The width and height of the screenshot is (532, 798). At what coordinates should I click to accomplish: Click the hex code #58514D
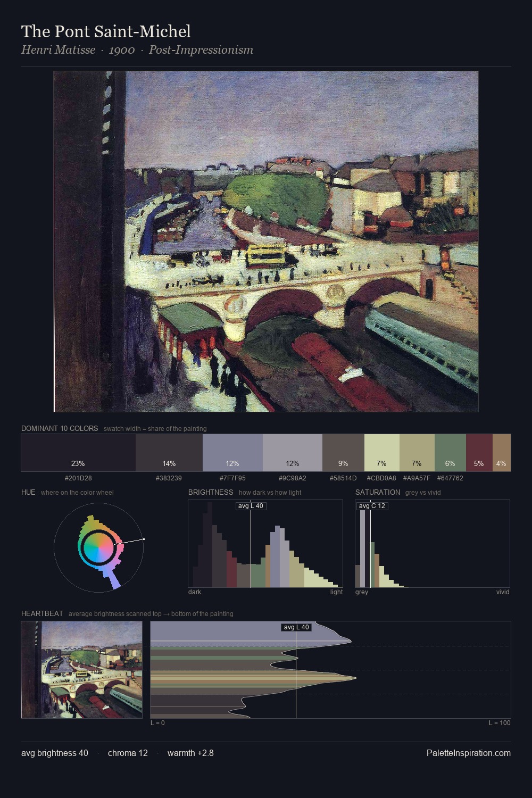pyautogui.click(x=343, y=478)
